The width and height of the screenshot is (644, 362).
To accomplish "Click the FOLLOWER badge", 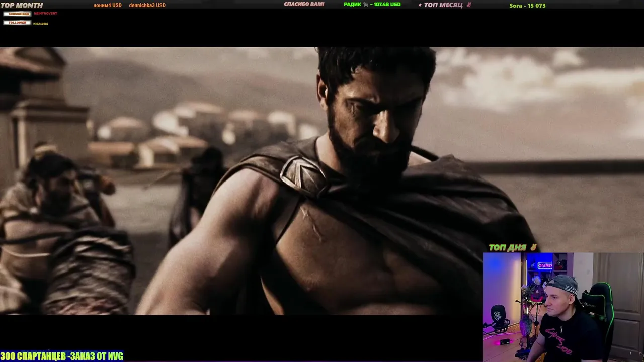I will 17,23.
